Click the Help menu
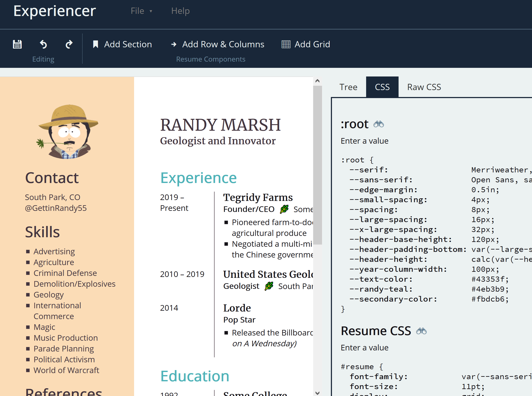 tap(181, 11)
